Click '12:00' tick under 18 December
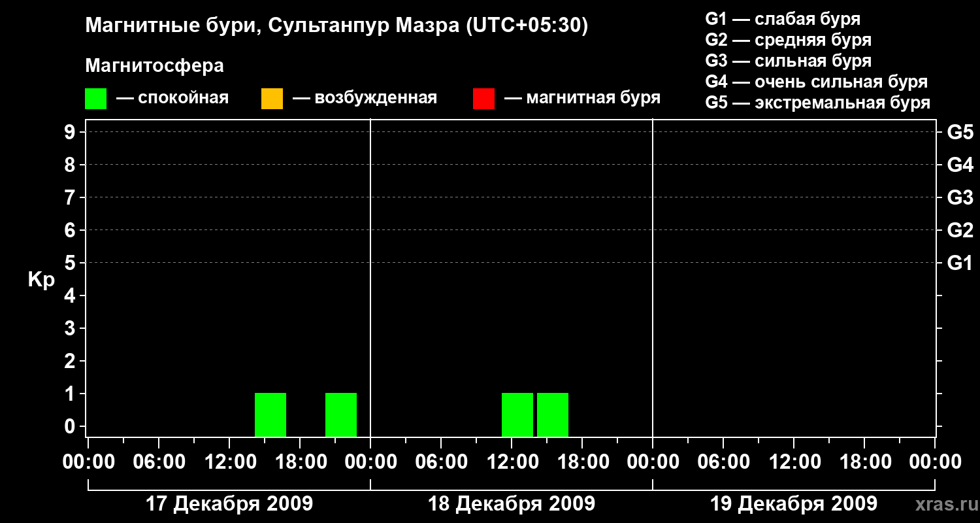The width and height of the screenshot is (980, 523). coord(512,462)
